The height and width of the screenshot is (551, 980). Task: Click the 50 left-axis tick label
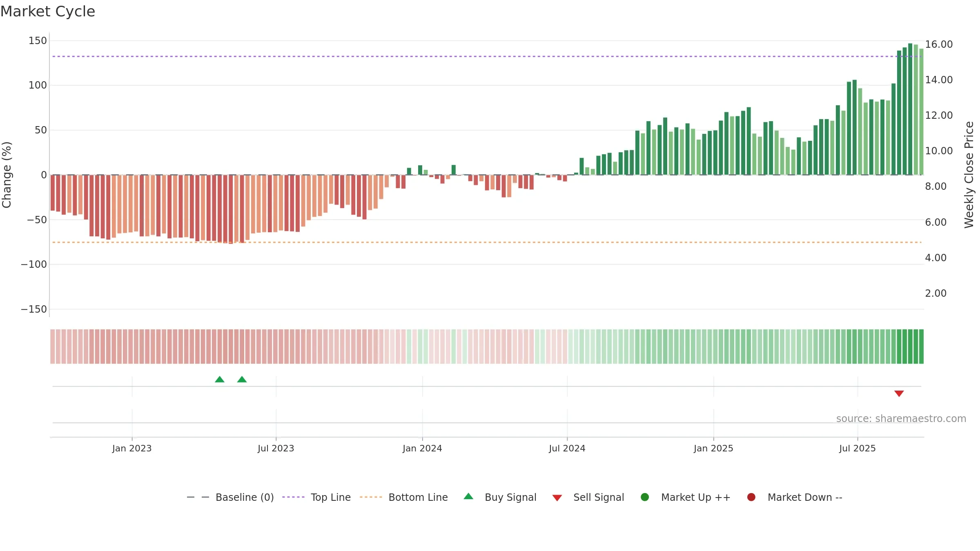coord(41,130)
